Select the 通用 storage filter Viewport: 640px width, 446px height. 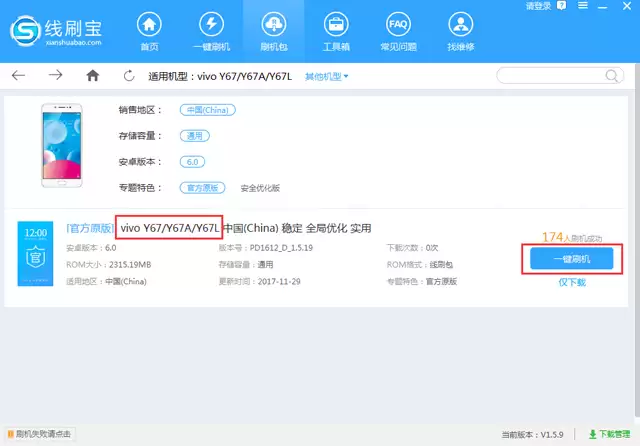click(x=195, y=136)
